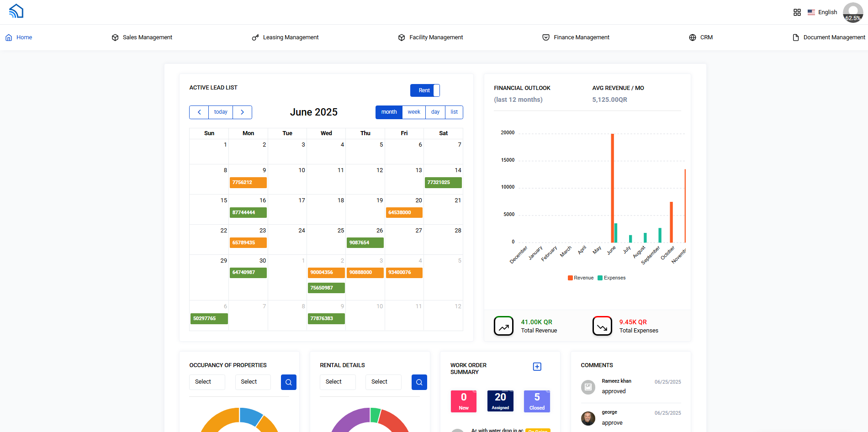Open the CRM menu
The image size is (868, 432).
click(x=701, y=37)
